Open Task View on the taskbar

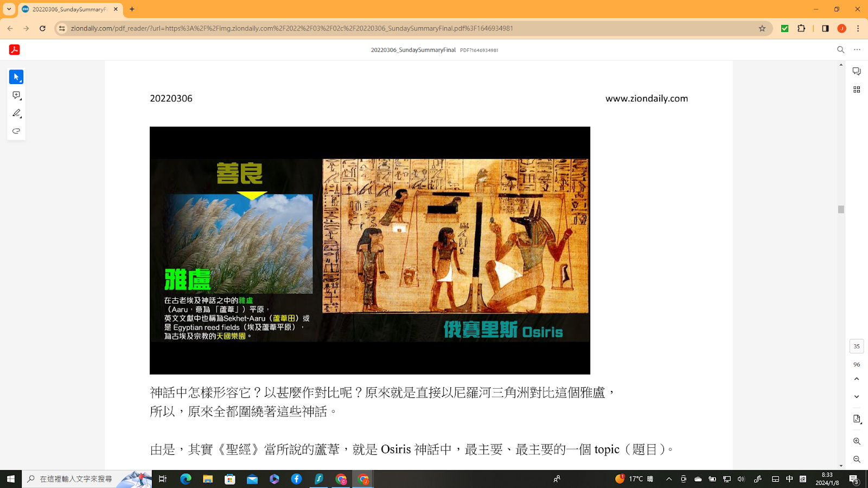point(163,479)
